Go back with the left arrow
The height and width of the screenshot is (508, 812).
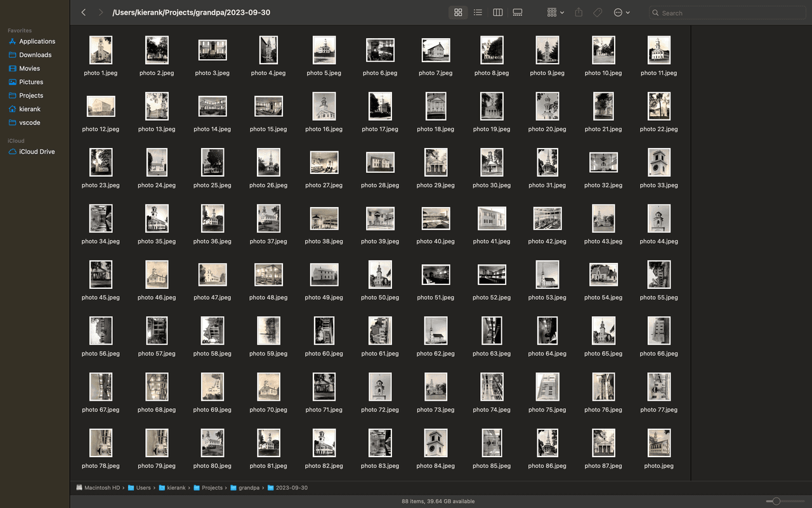pyautogui.click(x=83, y=13)
